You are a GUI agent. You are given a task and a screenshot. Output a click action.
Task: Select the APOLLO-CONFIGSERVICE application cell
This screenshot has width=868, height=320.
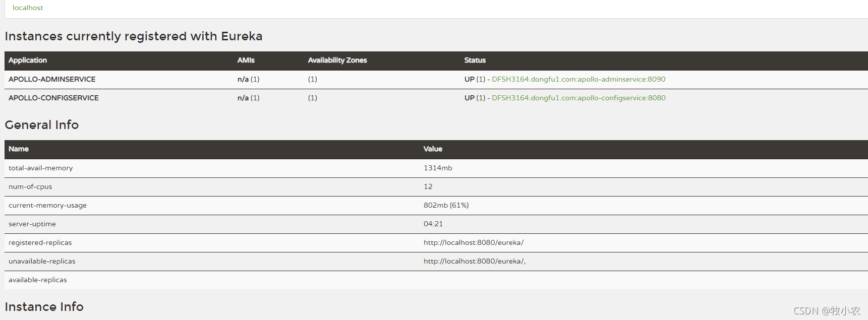(x=53, y=98)
